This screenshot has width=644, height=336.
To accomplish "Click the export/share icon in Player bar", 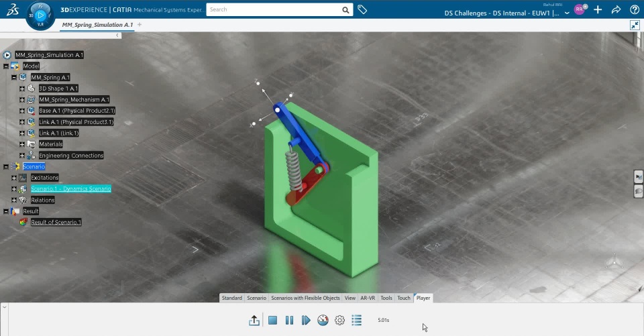I will 254,321.
